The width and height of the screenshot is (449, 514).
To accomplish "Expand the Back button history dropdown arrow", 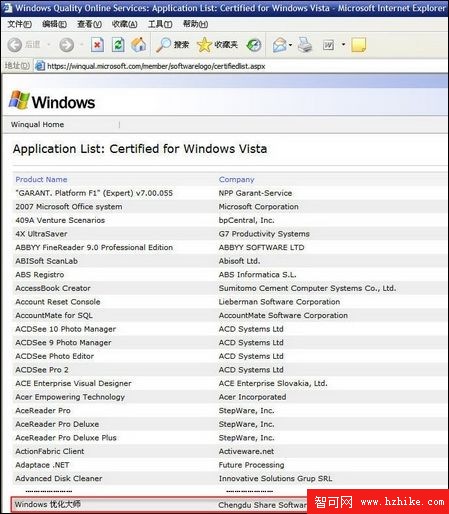I will 49,45.
